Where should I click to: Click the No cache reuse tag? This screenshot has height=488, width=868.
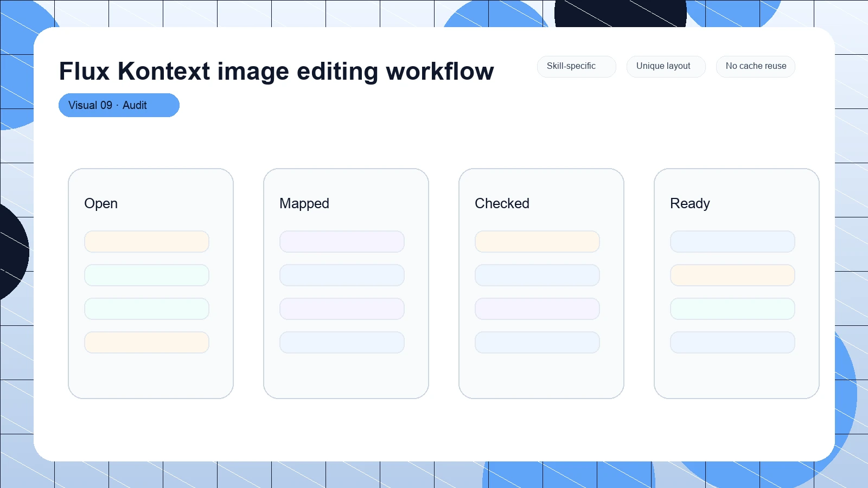click(755, 66)
